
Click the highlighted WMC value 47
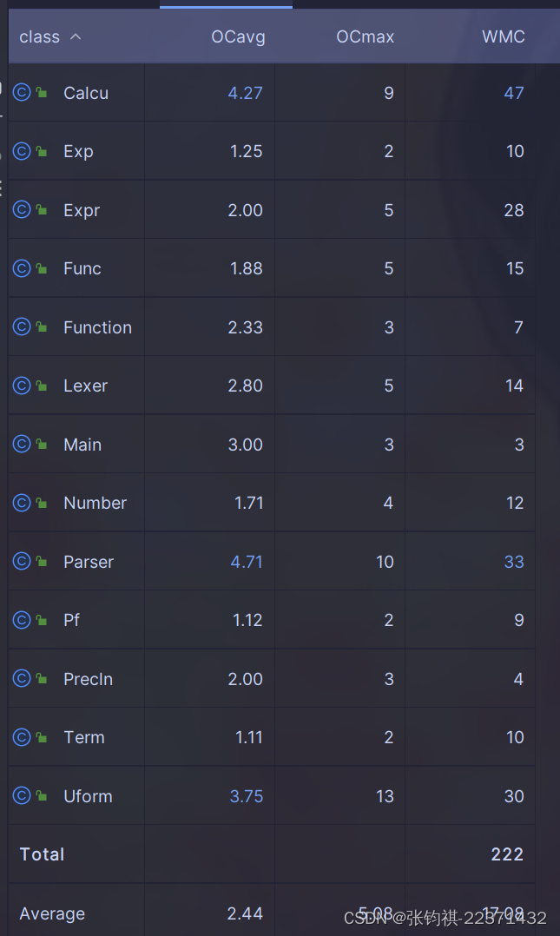pyautogui.click(x=513, y=93)
